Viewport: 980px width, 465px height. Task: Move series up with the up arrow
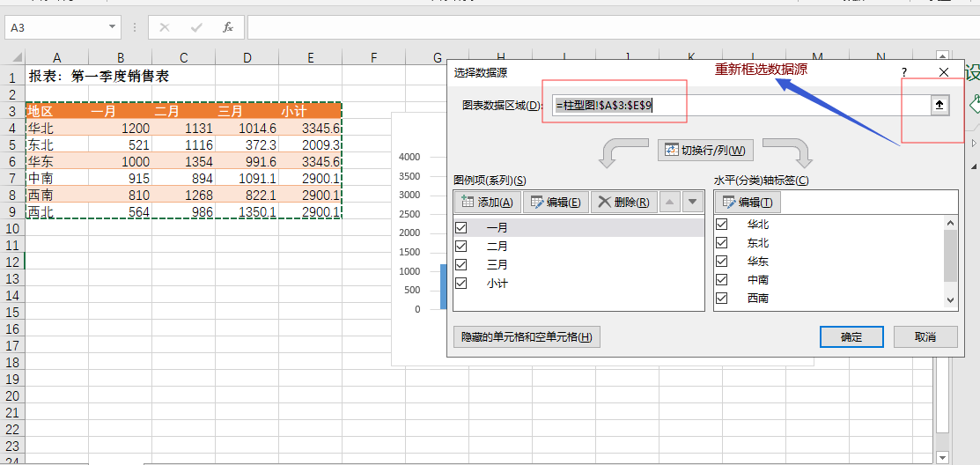(669, 202)
